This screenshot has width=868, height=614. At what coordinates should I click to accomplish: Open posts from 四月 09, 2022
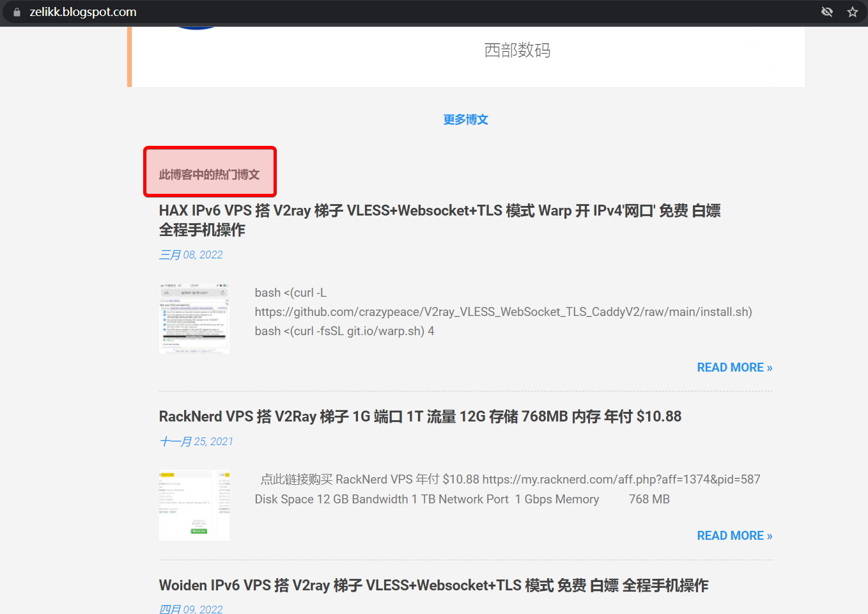190,608
